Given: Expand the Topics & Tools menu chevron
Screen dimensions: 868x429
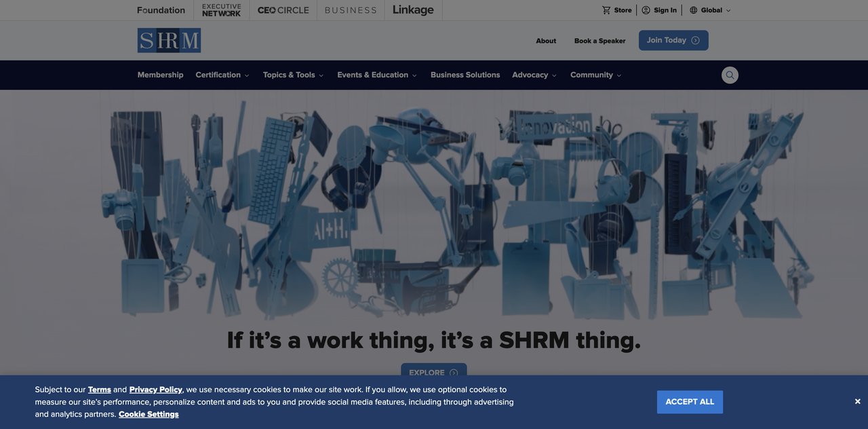Looking at the screenshot, I should click(321, 75).
